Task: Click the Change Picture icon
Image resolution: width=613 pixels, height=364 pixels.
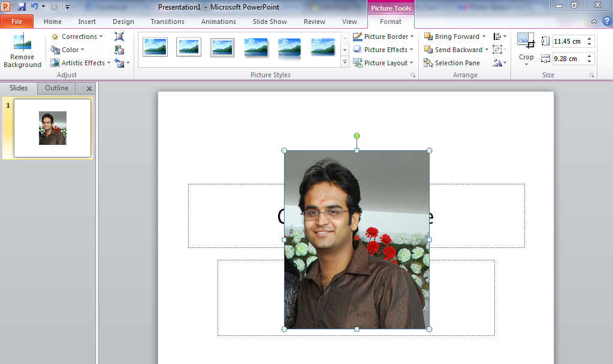Action: click(x=119, y=50)
